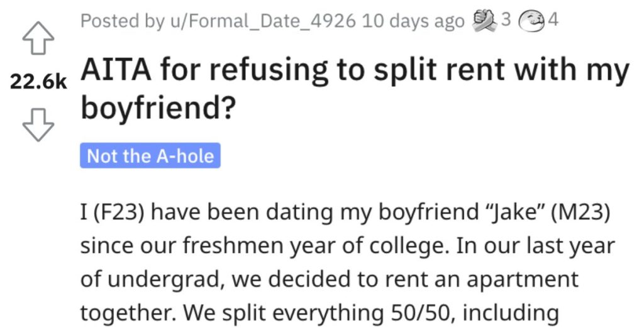The height and width of the screenshot is (336, 644).
Task: Open u/Formal_Date_4926 user profile
Action: tap(263, 21)
